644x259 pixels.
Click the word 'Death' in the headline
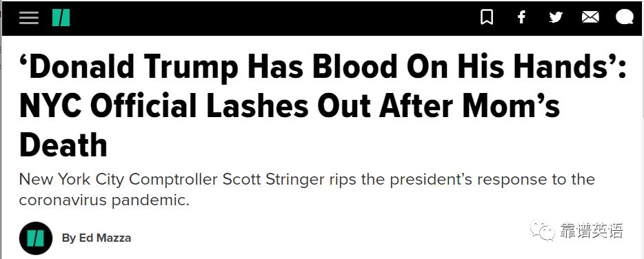pyautogui.click(x=63, y=145)
